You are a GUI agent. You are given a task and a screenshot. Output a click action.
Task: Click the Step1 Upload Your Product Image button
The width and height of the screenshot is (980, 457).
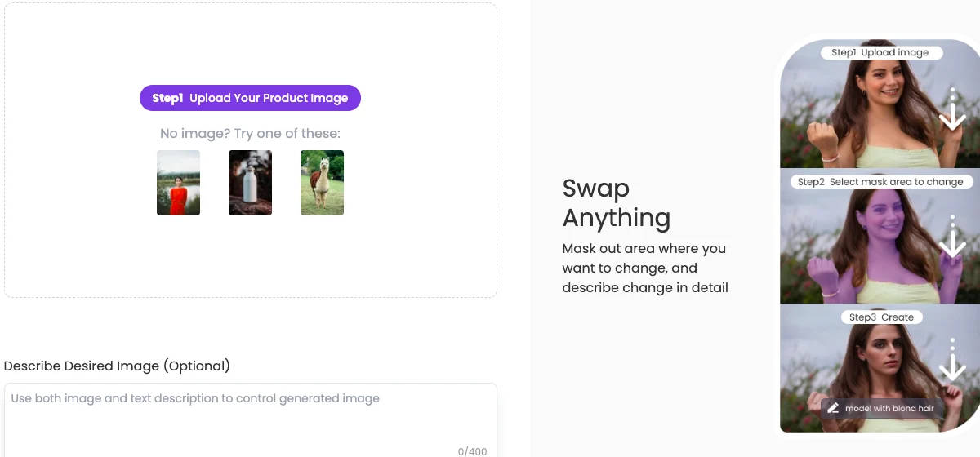[x=250, y=98]
